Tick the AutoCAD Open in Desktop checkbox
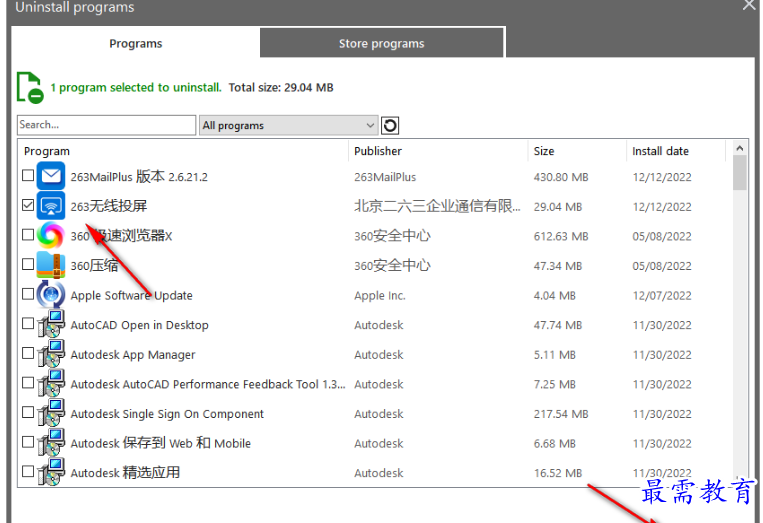763x523 pixels. pyautogui.click(x=28, y=324)
